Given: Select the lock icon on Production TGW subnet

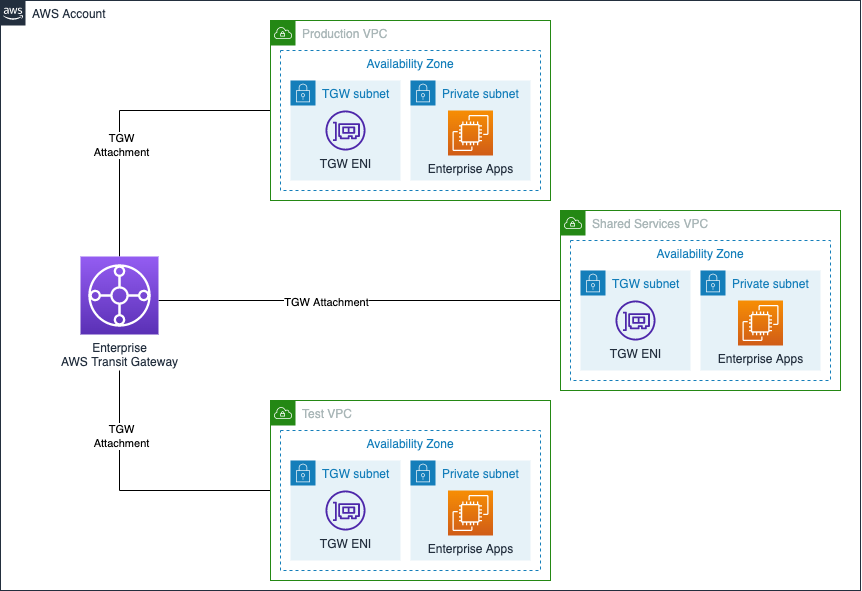Looking at the screenshot, I should click(x=303, y=93).
